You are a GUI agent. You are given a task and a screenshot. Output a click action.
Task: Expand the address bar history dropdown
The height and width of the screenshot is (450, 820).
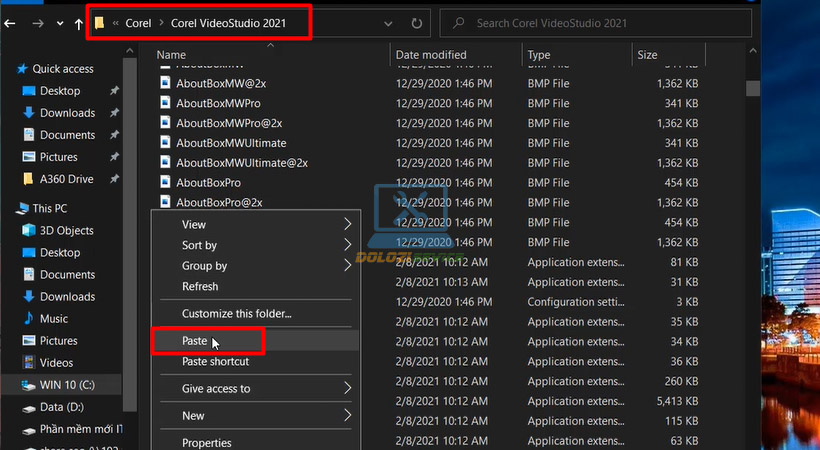click(388, 23)
